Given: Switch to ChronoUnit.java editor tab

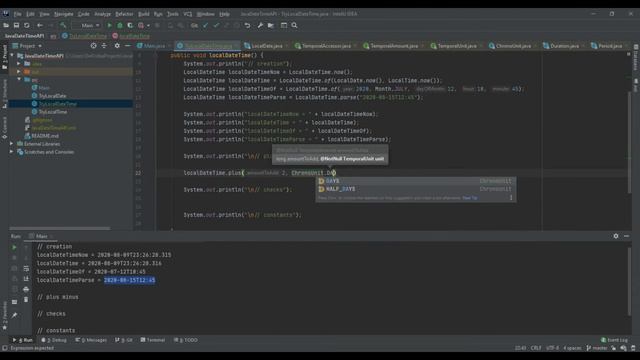Looking at the screenshot, I should [x=513, y=46].
